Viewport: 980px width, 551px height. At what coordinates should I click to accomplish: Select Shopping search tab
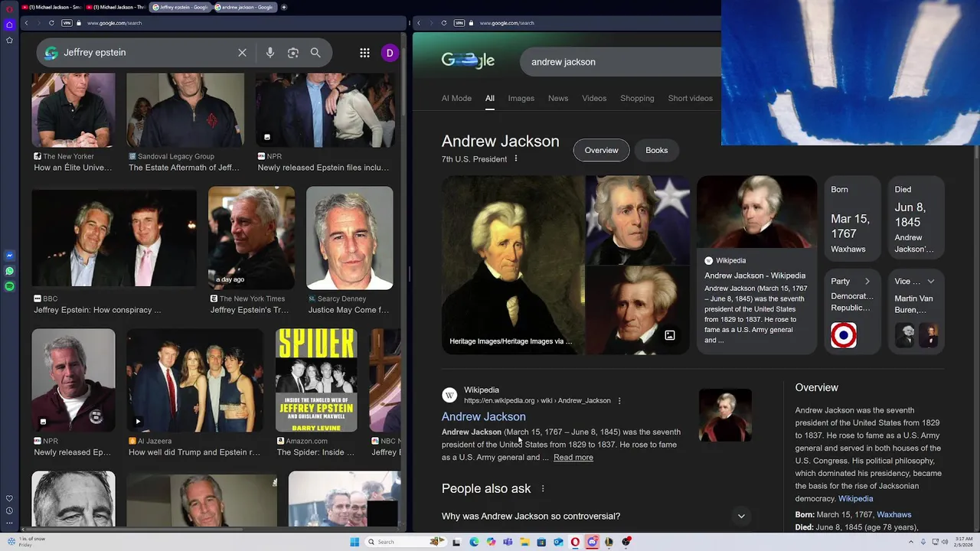pos(637,98)
